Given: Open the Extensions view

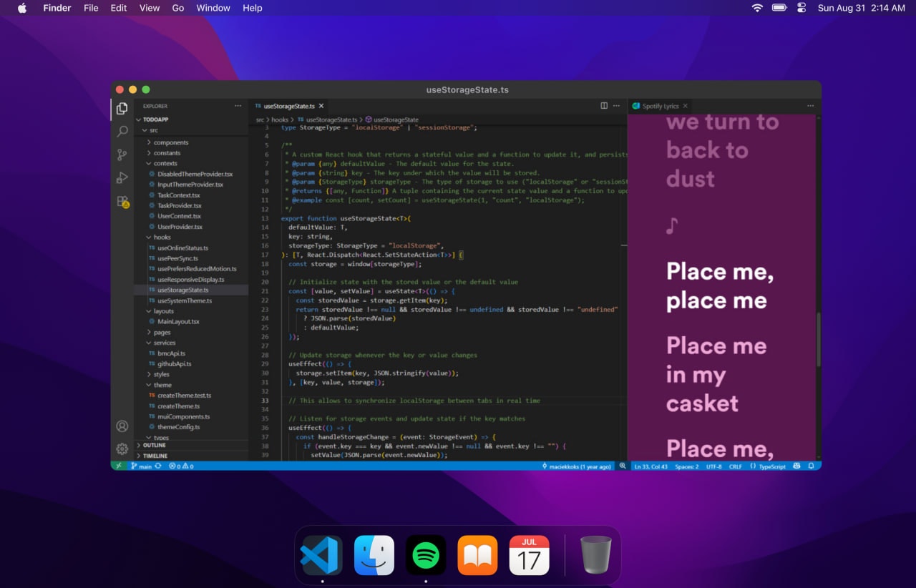Looking at the screenshot, I should [x=122, y=202].
